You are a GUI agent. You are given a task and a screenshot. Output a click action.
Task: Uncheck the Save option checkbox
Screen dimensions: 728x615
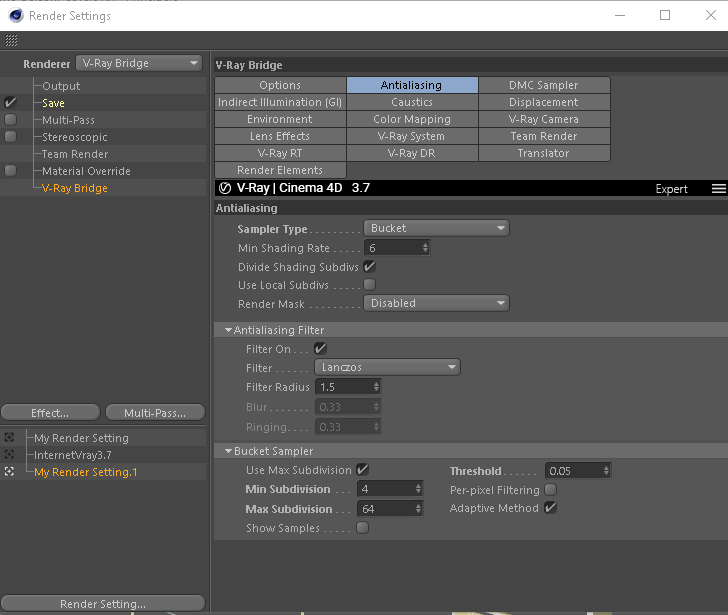10,103
